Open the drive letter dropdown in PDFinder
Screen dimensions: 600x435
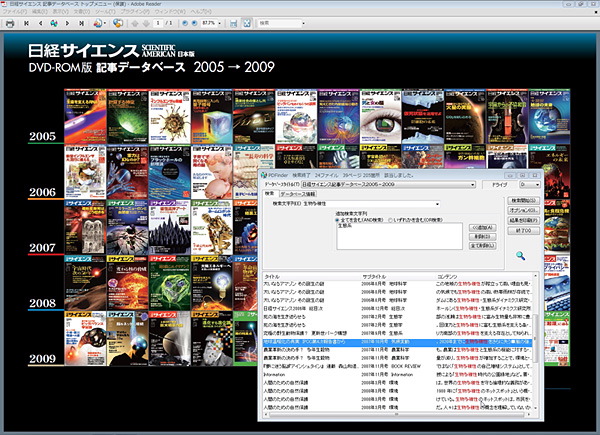tap(537, 185)
